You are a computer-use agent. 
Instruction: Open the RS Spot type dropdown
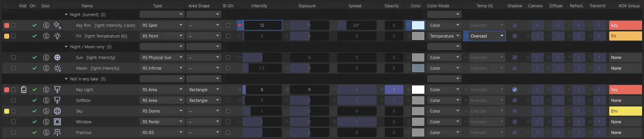162,25
